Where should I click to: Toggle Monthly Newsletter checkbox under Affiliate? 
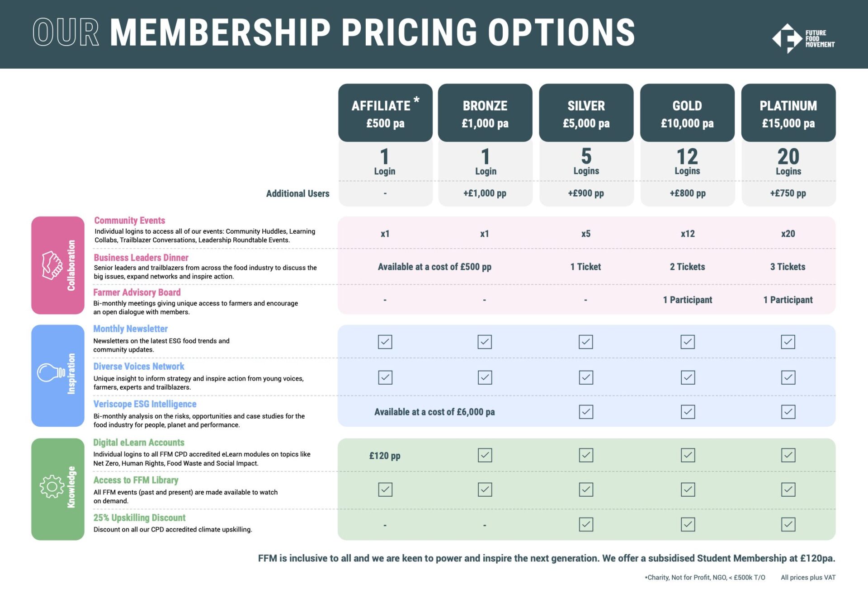[x=385, y=342]
